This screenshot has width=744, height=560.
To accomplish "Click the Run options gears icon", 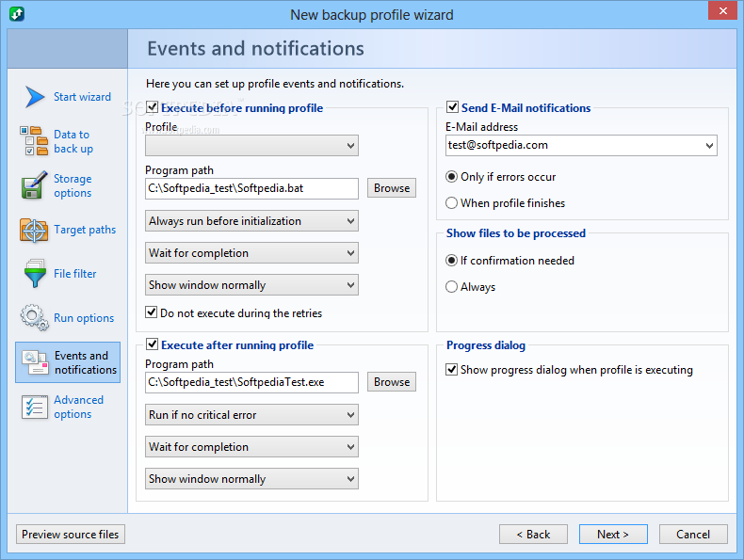I will pos(34,318).
